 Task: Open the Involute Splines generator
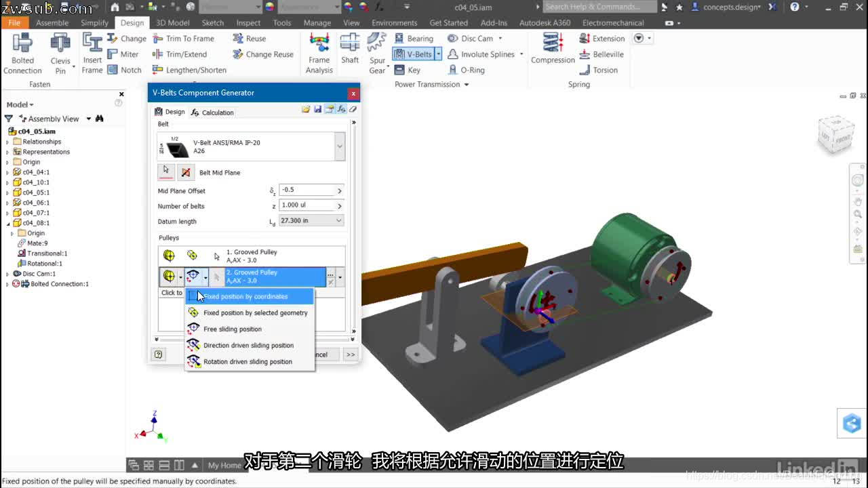[481, 54]
